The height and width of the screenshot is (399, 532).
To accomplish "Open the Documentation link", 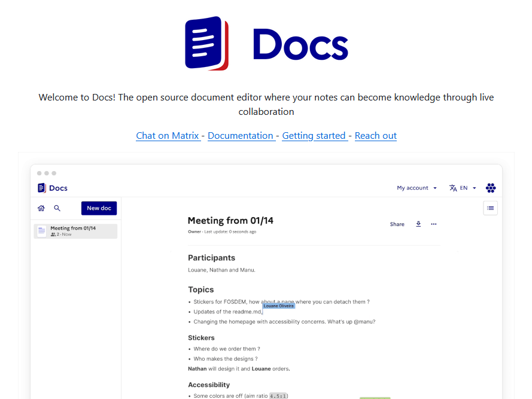I will tap(241, 136).
